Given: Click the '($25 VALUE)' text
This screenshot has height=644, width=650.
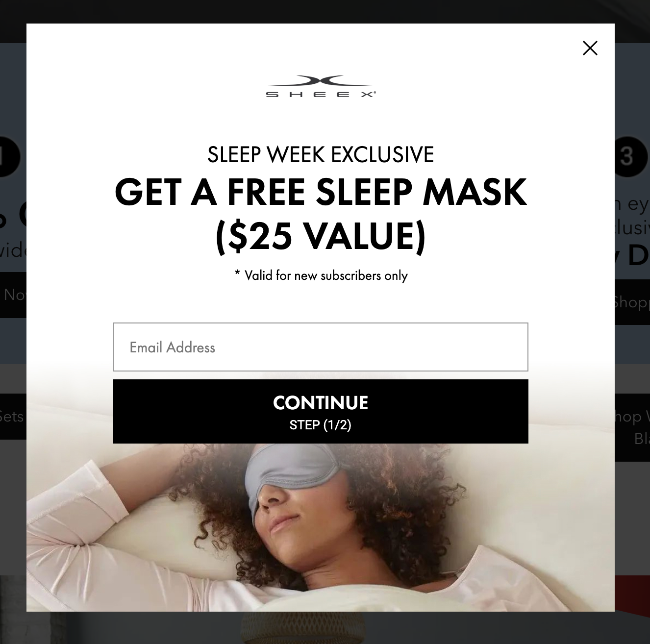Looking at the screenshot, I should tap(321, 236).
